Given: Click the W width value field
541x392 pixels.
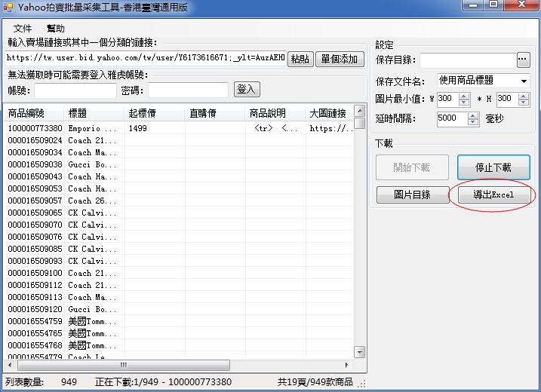Looking at the screenshot, I should (x=448, y=100).
